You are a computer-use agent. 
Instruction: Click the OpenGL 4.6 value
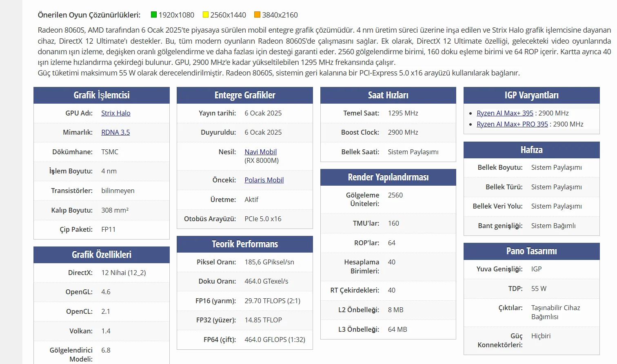click(106, 292)
